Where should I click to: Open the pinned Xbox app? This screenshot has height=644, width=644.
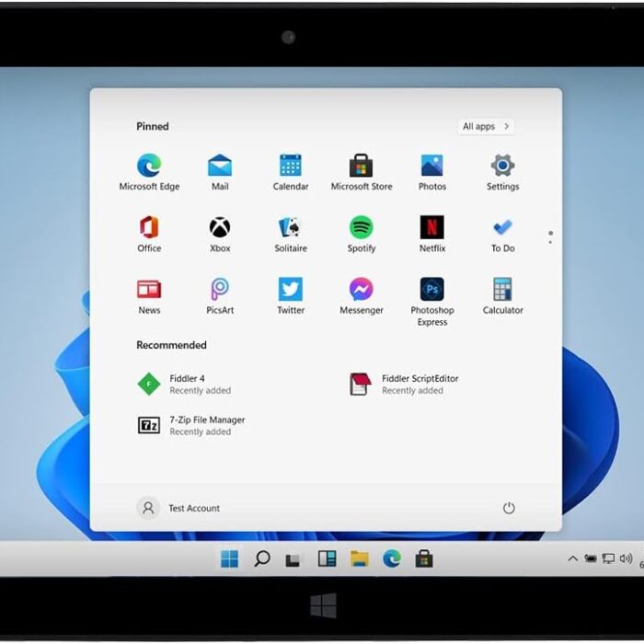click(x=220, y=234)
